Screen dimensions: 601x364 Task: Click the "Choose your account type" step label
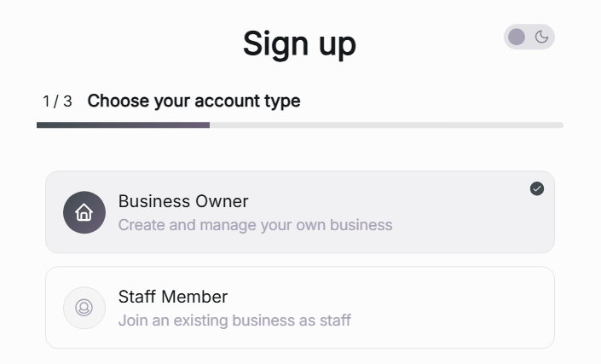194,101
